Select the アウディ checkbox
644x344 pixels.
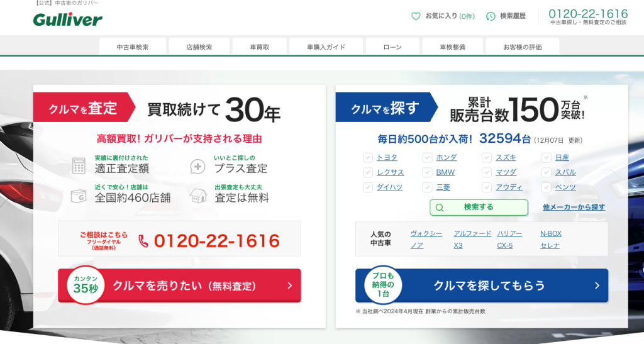(x=487, y=187)
